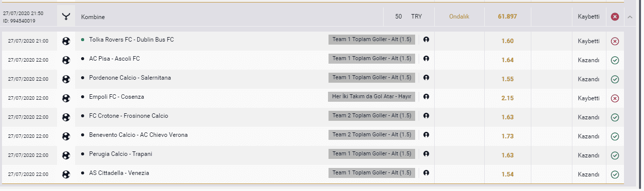Viewport: 644px width, 191px height.
Task: Click Team 2 Toplam Goller tag for Crotone
Action: click(372, 116)
